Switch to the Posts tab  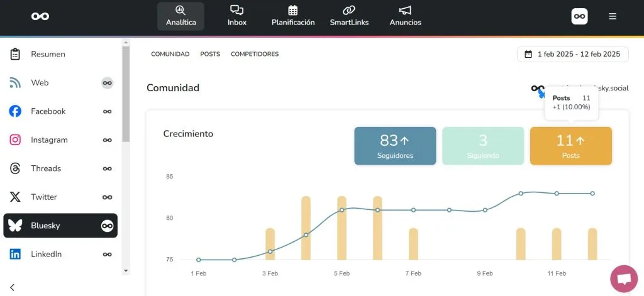coord(210,54)
